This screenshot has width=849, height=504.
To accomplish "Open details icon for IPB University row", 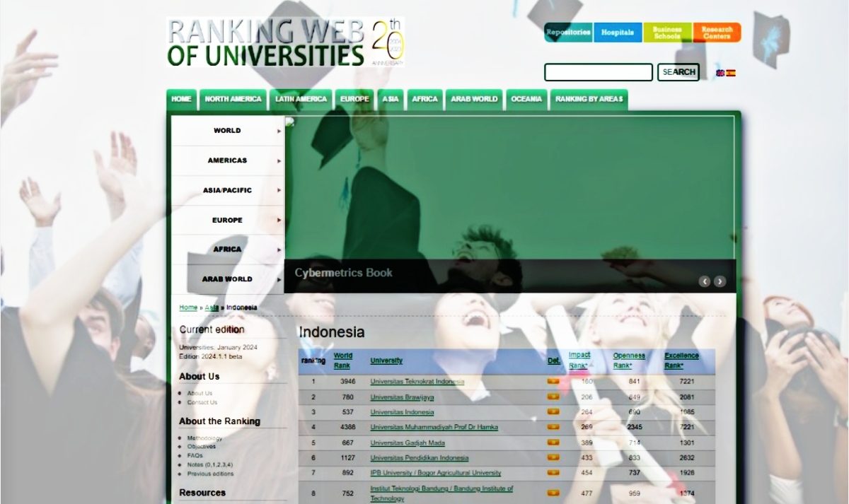I will [x=553, y=473].
